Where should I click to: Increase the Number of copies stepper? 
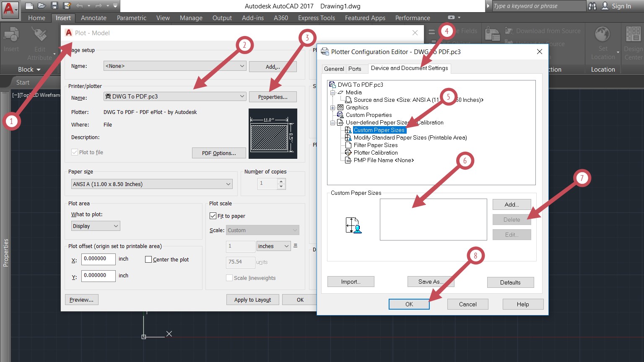[282, 181]
